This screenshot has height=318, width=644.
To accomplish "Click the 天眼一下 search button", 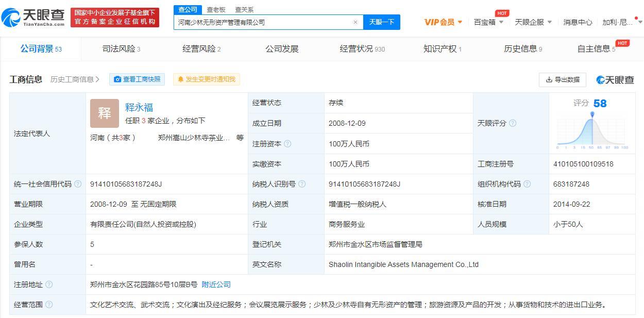I will [382, 22].
